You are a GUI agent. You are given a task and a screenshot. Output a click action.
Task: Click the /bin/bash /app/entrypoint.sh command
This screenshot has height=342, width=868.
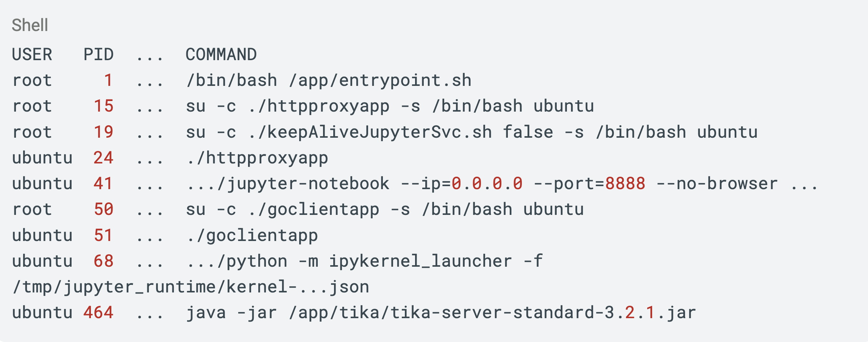coord(329,80)
